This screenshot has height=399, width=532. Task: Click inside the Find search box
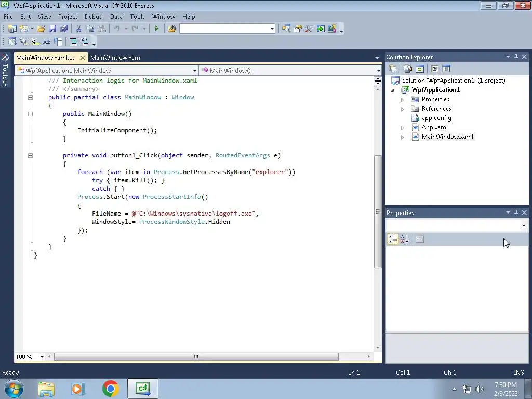[224, 29]
